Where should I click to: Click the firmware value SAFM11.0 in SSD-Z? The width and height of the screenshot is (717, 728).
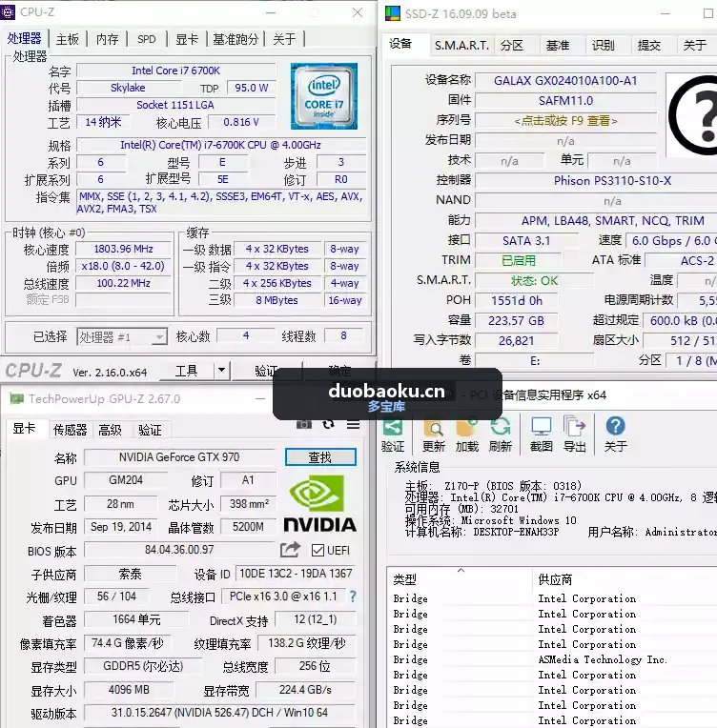tap(565, 101)
